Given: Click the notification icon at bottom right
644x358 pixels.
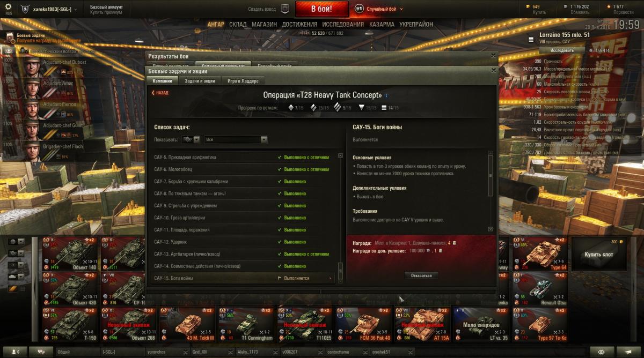Looking at the screenshot, I should pyautogui.click(x=628, y=352).
